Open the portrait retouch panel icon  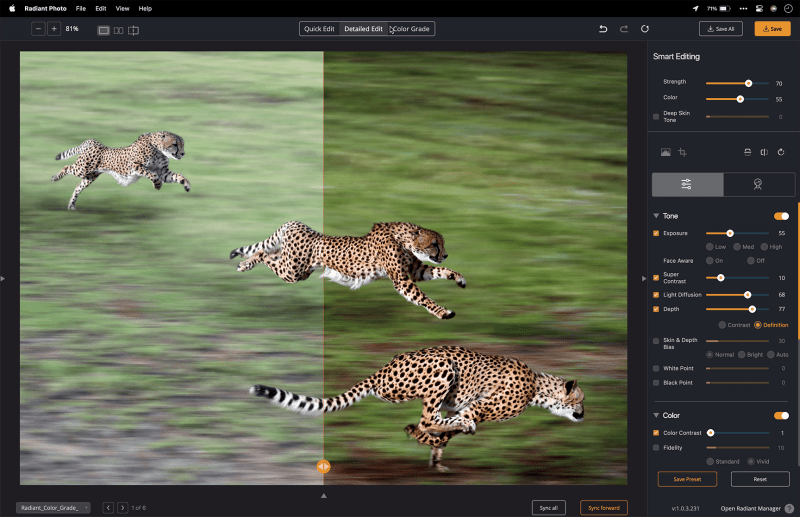tap(758, 184)
